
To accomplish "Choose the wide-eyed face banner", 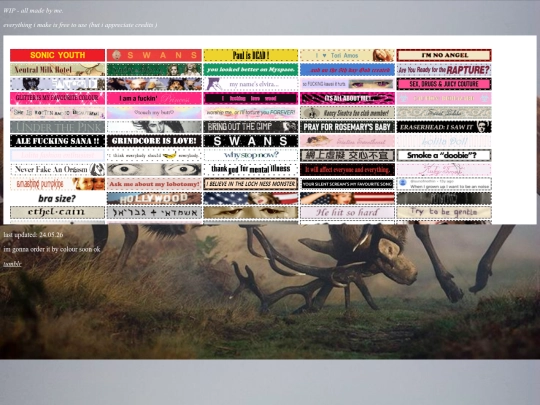I will click(x=154, y=170).
